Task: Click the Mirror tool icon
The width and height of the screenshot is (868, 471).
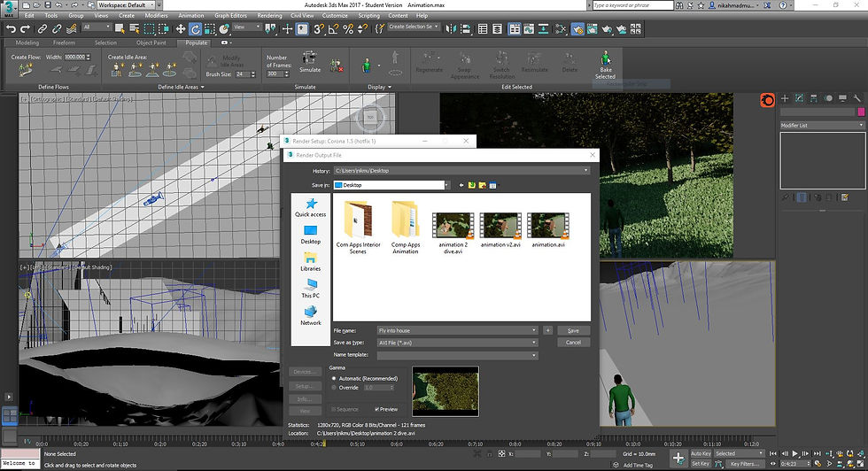Action: [451, 29]
